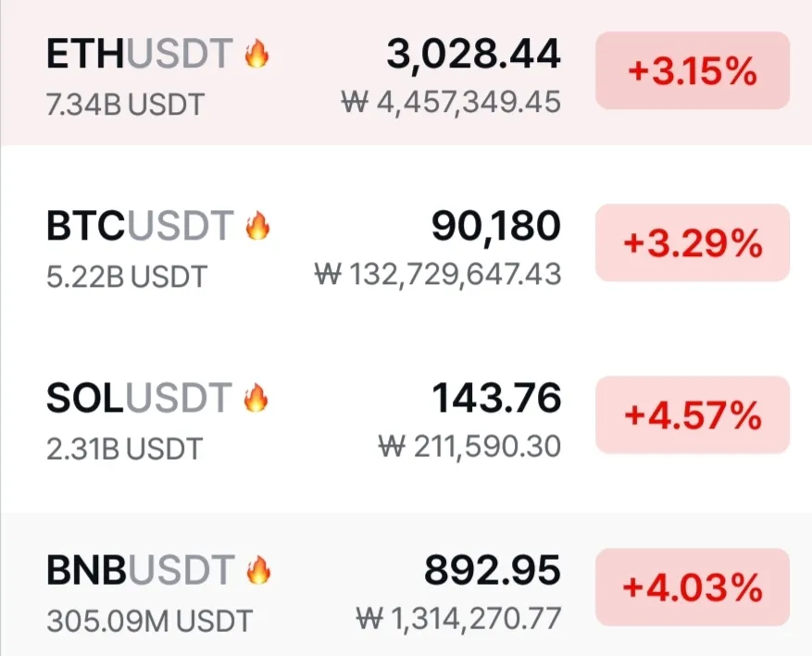Select the SOLUSDT pair name
Viewport: 812px width, 656px height.
138,398
